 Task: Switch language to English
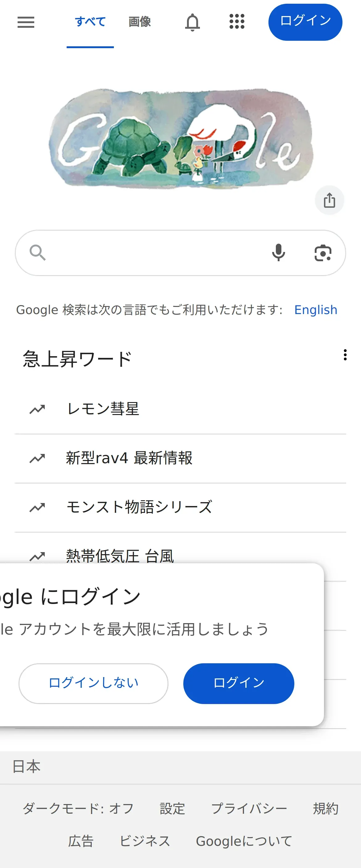(316, 310)
